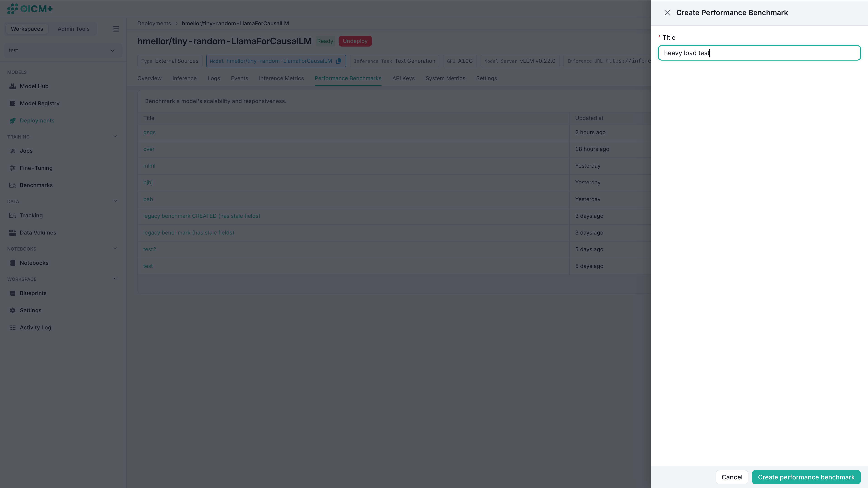Click Deployments in the breadcrumb
This screenshot has width=868, height=488.
[x=154, y=23]
